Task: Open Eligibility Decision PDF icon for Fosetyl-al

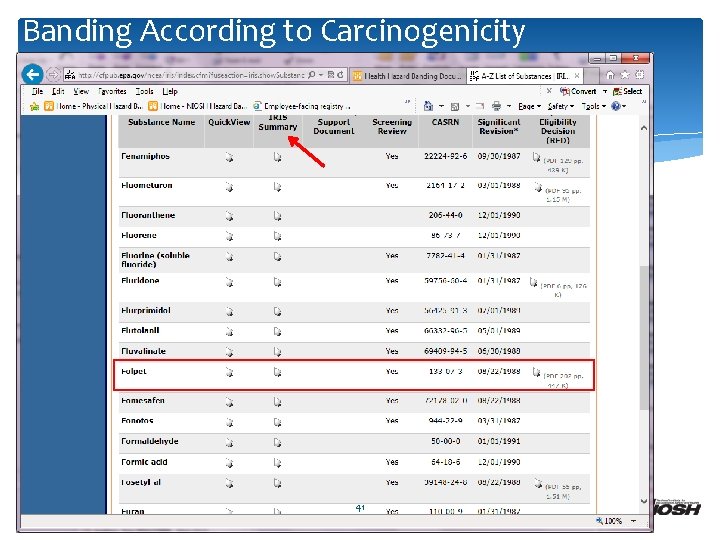Action: [x=538, y=483]
